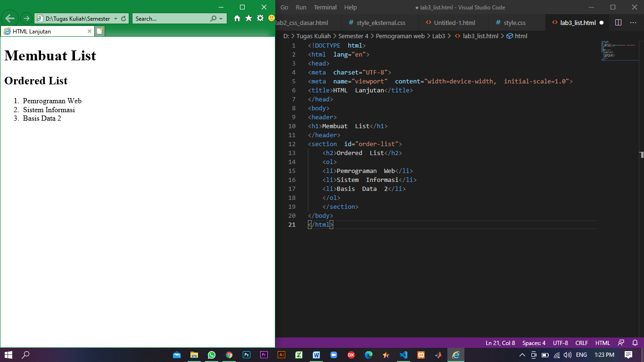Open WhatsApp from the taskbar
This screenshot has height=362, width=644.
click(x=211, y=355)
